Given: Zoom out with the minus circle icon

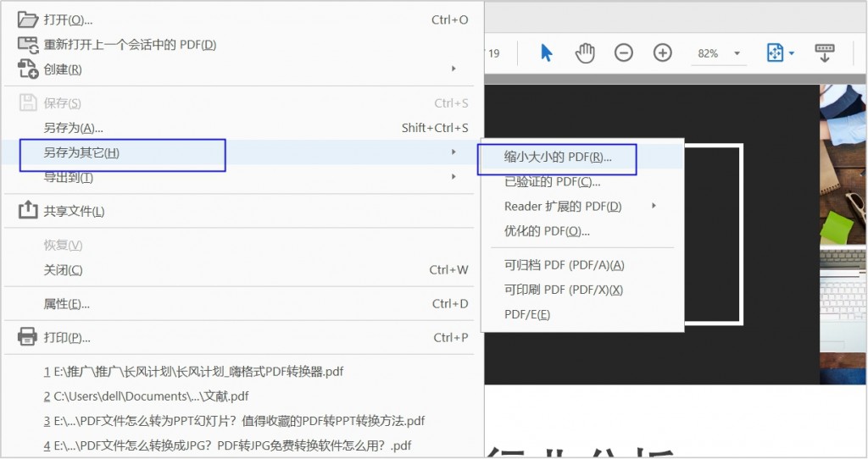Looking at the screenshot, I should coord(623,53).
